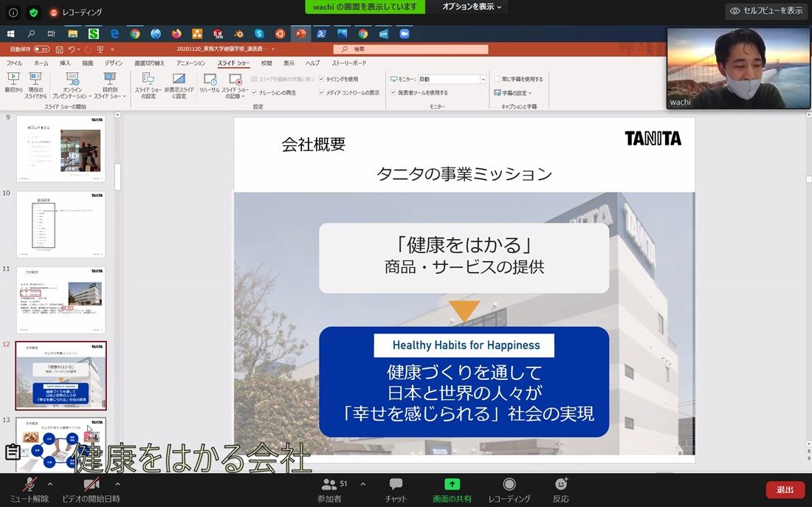
Task: Open Windows Start menu
Action: [10, 34]
